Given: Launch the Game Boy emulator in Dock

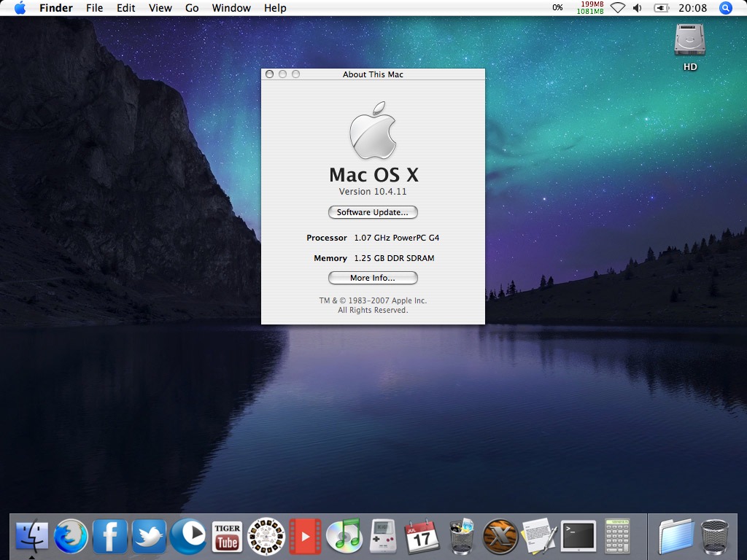Looking at the screenshot, I should tap(383, 537).
